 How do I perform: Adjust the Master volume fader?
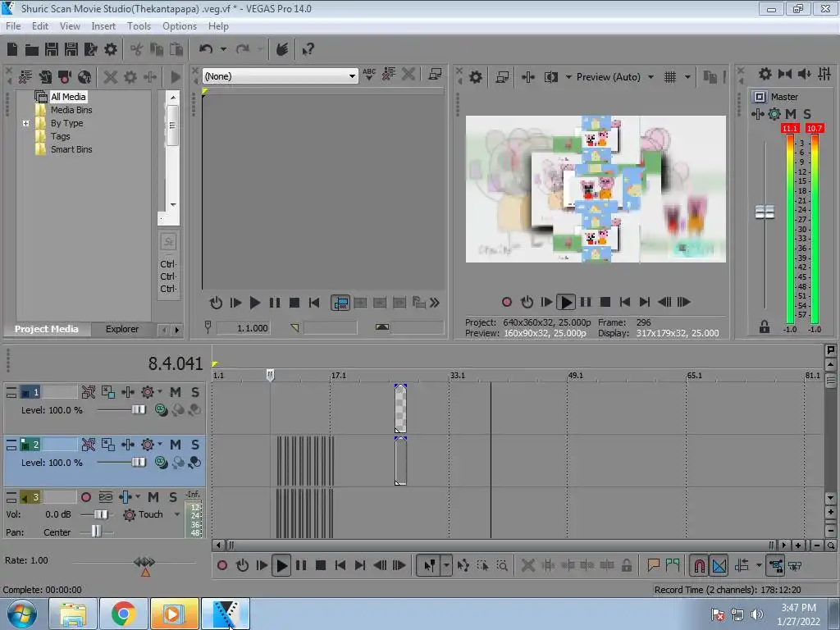point(765,212)
